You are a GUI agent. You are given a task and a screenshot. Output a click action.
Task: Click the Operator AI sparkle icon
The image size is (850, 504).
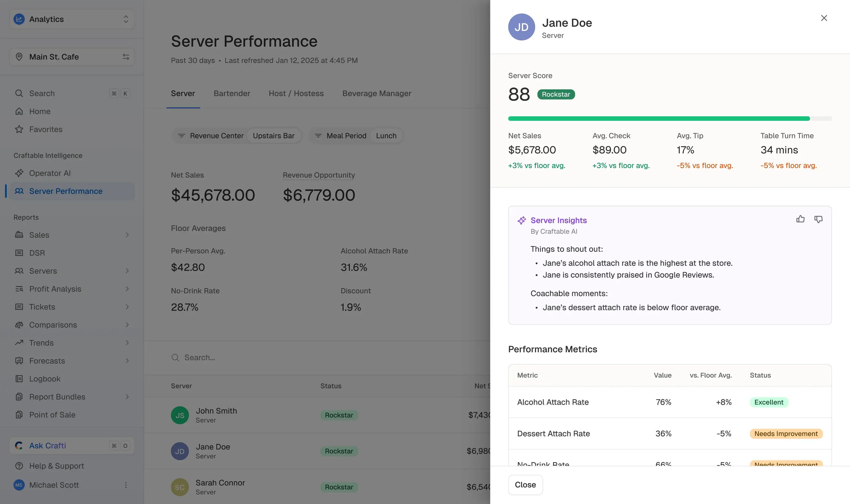pos(19,173)
